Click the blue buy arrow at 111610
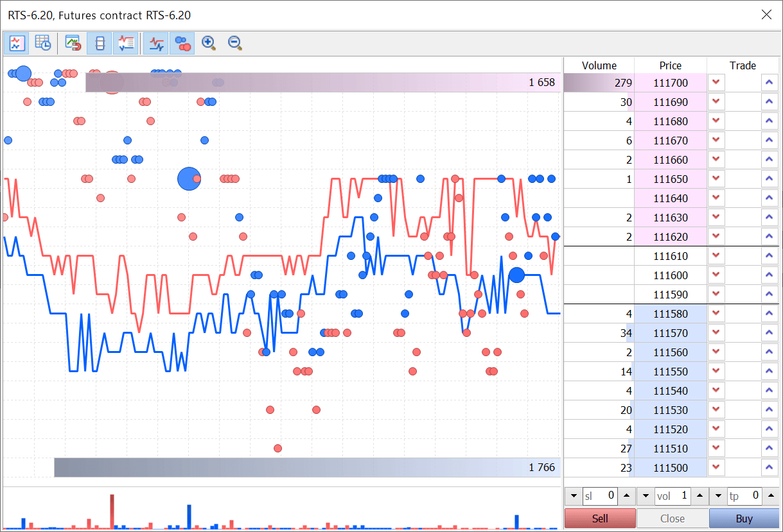Image resolution: width=783 pixels, height=532 pixels. click(769, 256)
